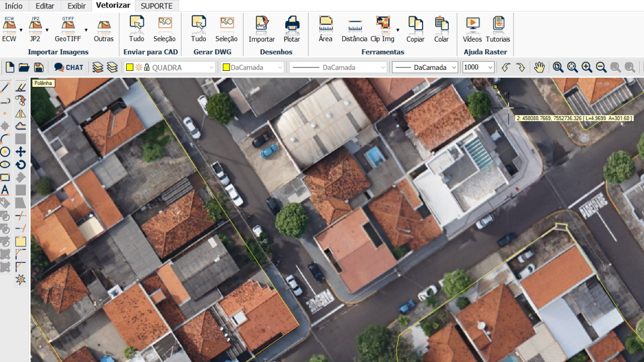Screen dimensions: 644x362
Task: Select the text tool in left toolbar
Action: [x=5, y=191]
